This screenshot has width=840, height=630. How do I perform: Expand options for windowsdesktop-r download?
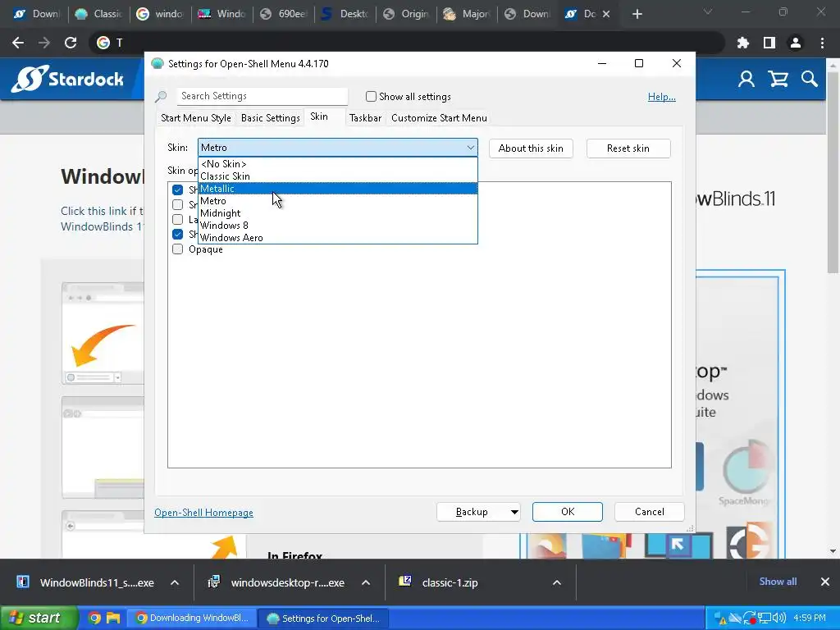click(366, 582)
